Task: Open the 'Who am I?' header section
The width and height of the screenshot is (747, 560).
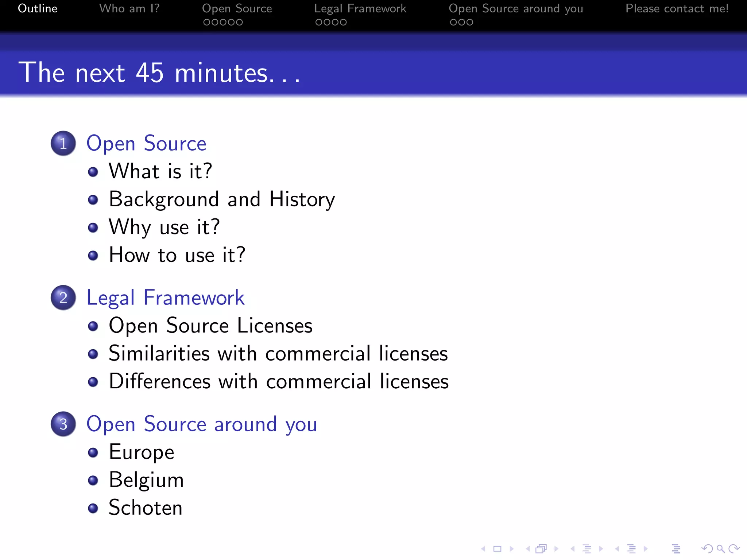Action: pos(129,8)
